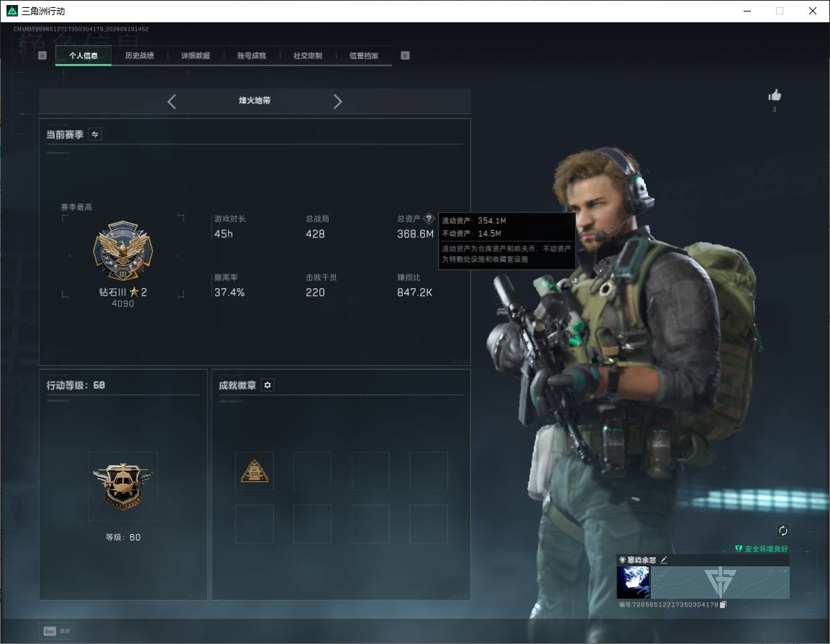
Task: Open the 个人信息 tab
Action: (83, 55)
